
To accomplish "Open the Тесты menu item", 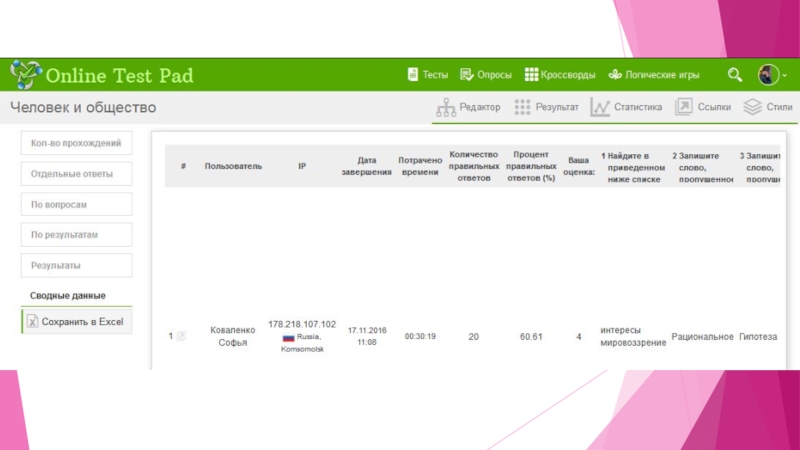I will tap(427, 75).
